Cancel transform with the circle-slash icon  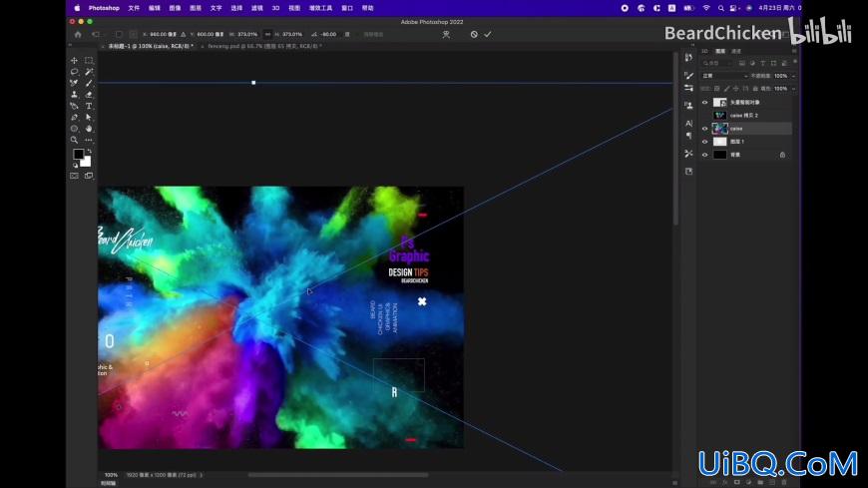click(x=474, y=34)
